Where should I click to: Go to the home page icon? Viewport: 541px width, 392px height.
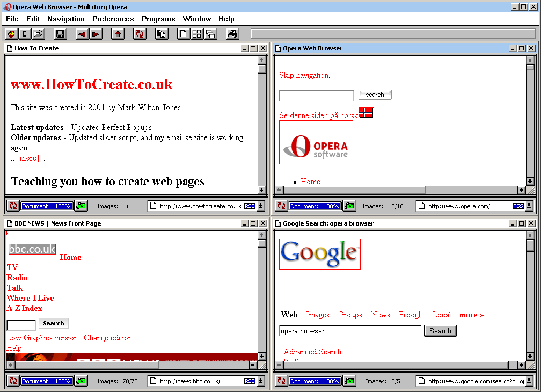[118, 34]
